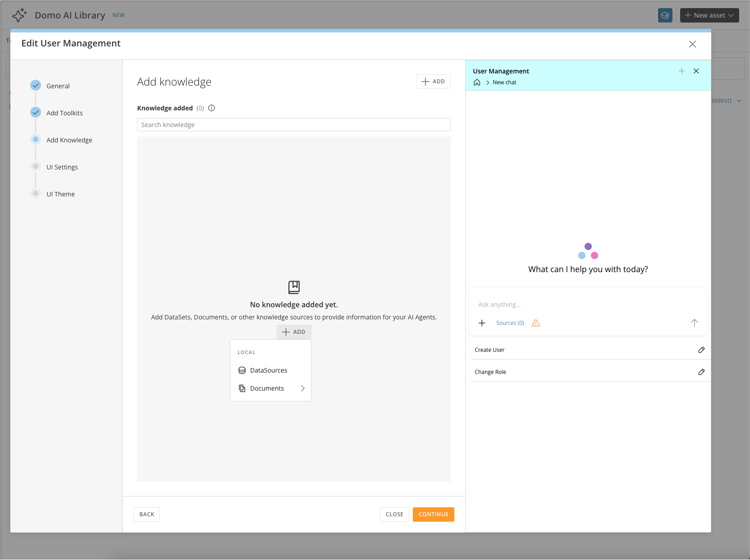
Task: Add an attachment with the chat plus icon
Action: pyautogui.click(x=482, y=323)
